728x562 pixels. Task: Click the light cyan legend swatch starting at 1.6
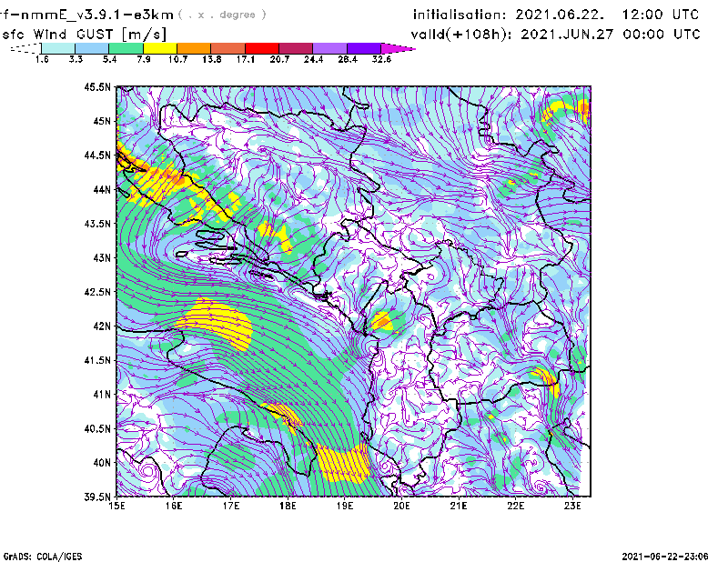[x=58, y=48]
